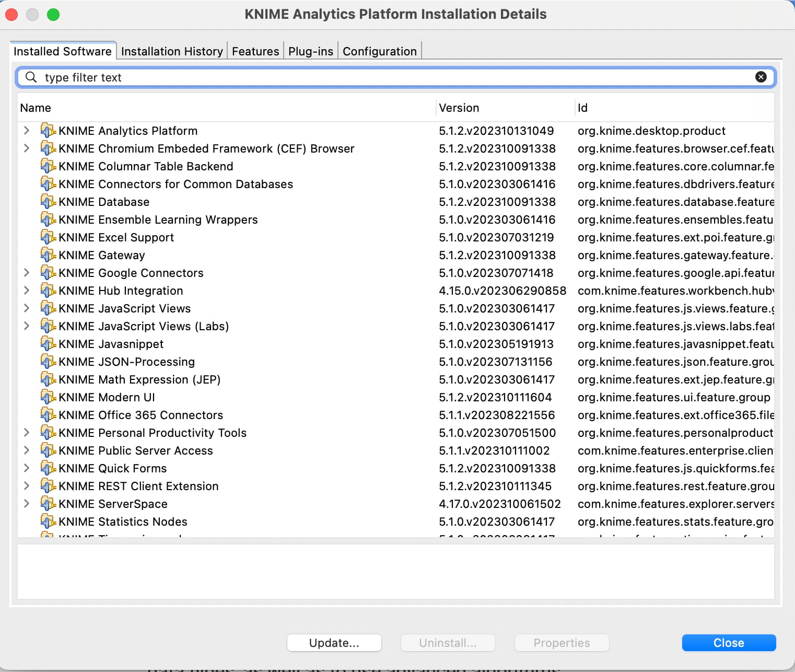Sort by the Version column header
The height and width of the screenshot is (672, 795).
tap(506, 108)
